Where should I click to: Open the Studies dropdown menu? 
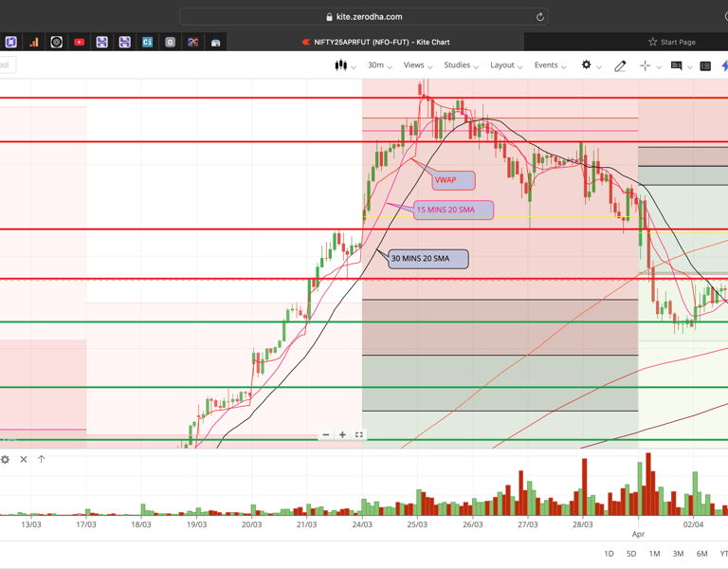click(461, 65)
